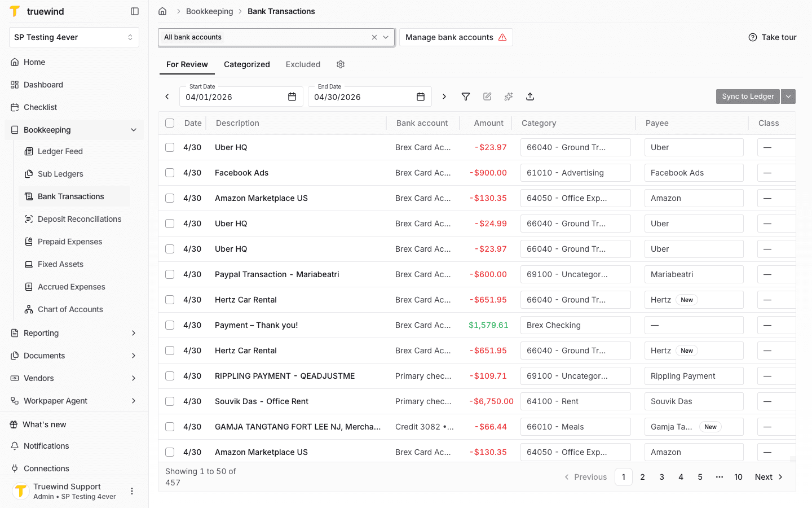This screenshot has height=508, width=812.
Task: Open the SP Testing 4ever company selector
Action: pos(74,37)
